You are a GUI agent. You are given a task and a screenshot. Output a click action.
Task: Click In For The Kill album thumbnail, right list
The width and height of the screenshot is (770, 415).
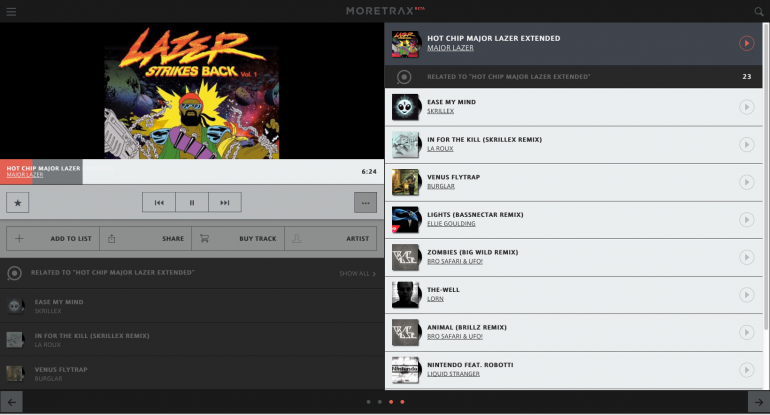click(x=406, y=144)
